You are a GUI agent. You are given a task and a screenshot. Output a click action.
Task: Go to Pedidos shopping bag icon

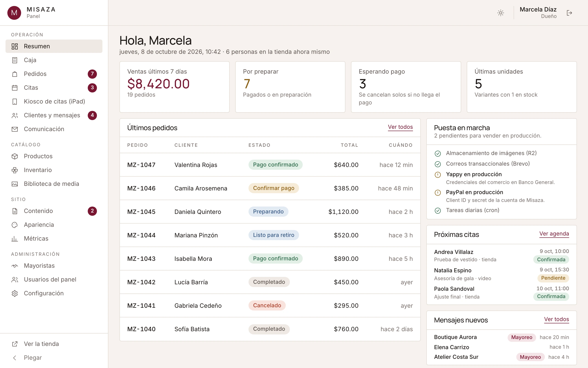15,74
